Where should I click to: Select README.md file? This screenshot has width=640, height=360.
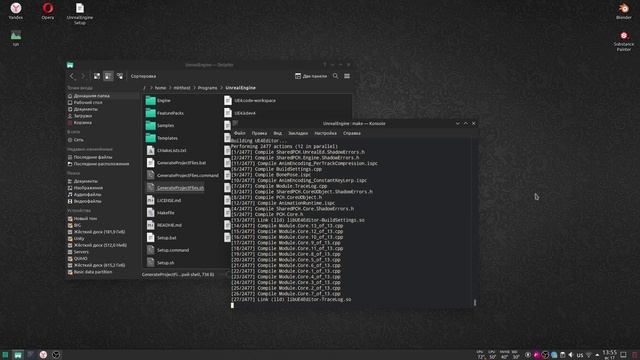coord(164,225)
